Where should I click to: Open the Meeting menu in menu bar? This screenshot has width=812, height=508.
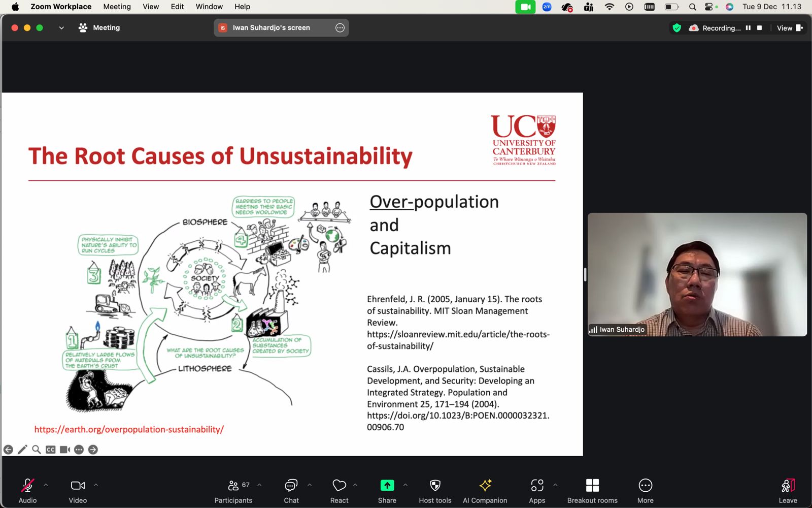point(117,7)
